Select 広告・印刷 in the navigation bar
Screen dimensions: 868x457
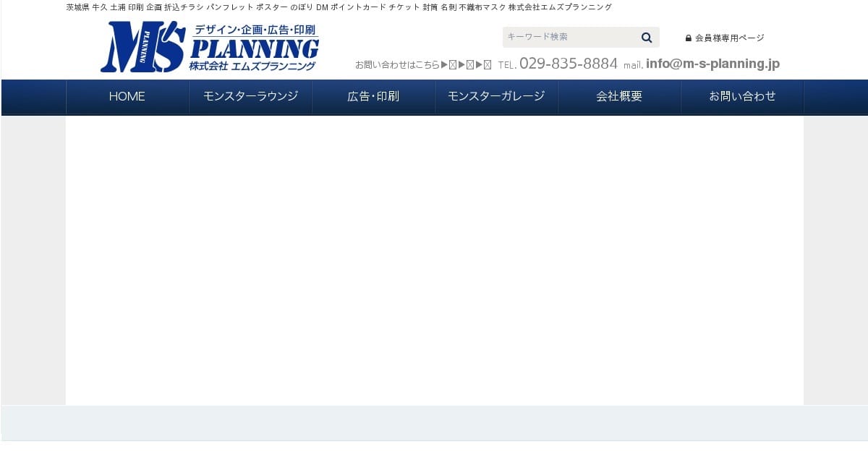(373, 97)
